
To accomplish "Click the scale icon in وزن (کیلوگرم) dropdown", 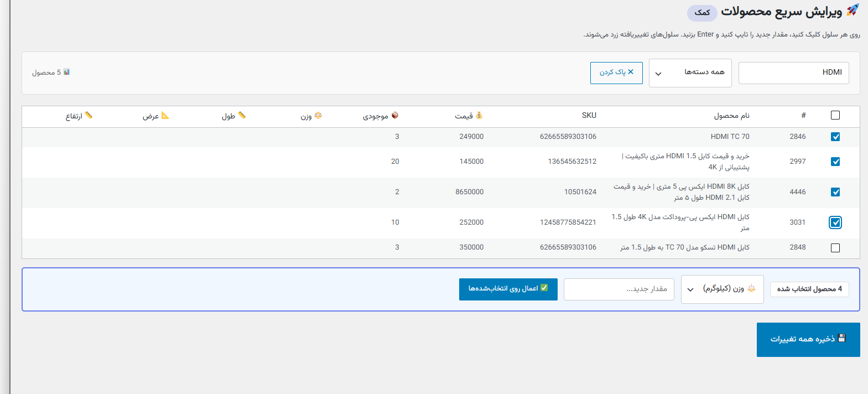I will [751, 288].
